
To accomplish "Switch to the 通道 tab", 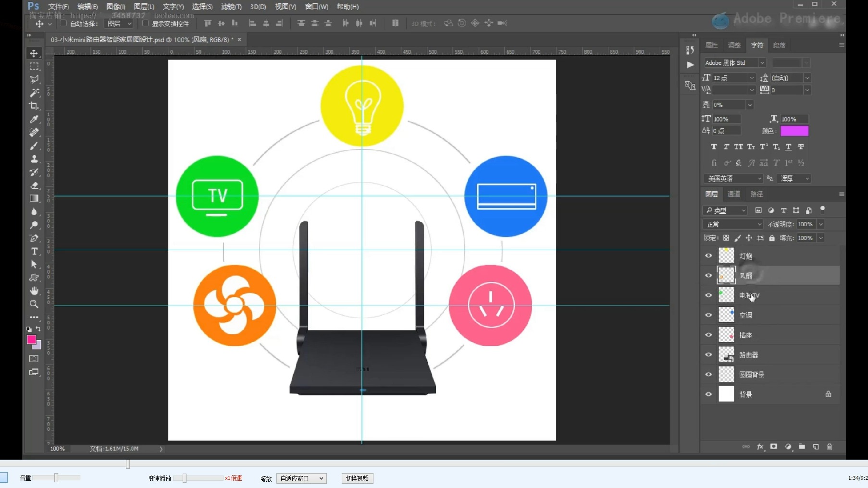I will click(734, 194).
